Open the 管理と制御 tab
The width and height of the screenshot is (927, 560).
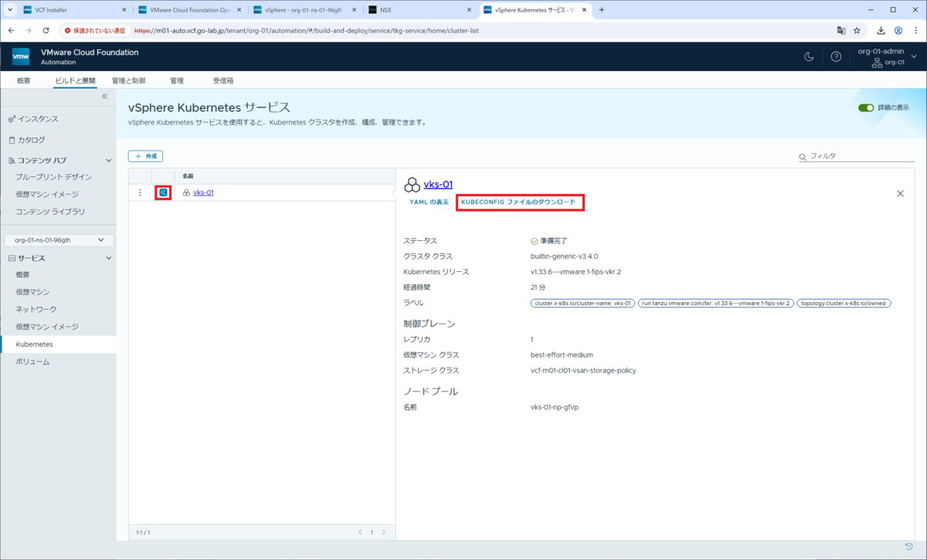pos(128,80)
